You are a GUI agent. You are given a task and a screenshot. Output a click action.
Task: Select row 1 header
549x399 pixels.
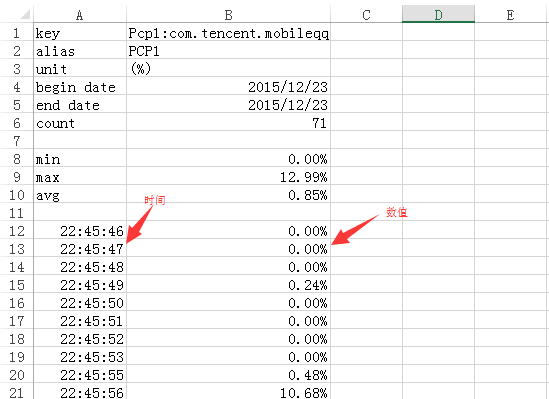click(16, 33)
